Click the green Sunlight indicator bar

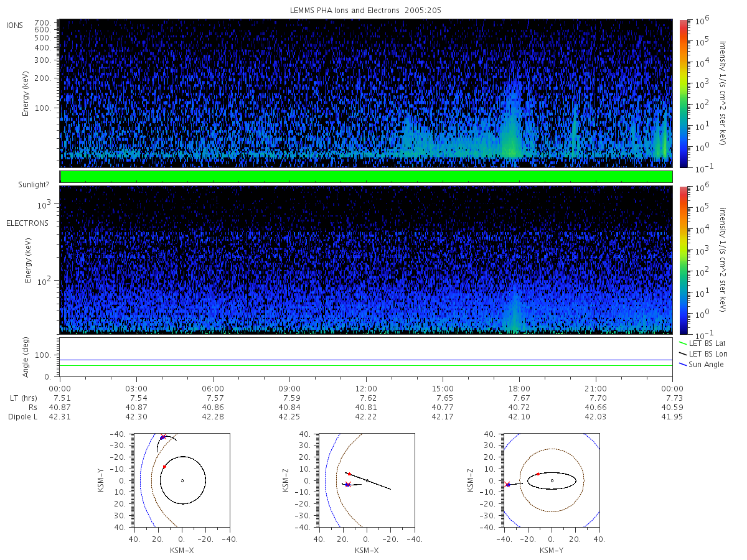click(x=366, y=177)
